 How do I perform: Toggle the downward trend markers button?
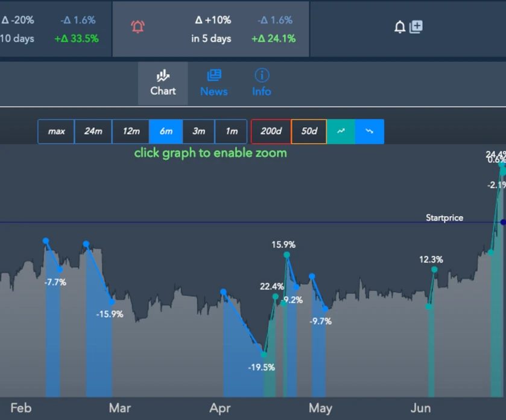pos(369,131)
